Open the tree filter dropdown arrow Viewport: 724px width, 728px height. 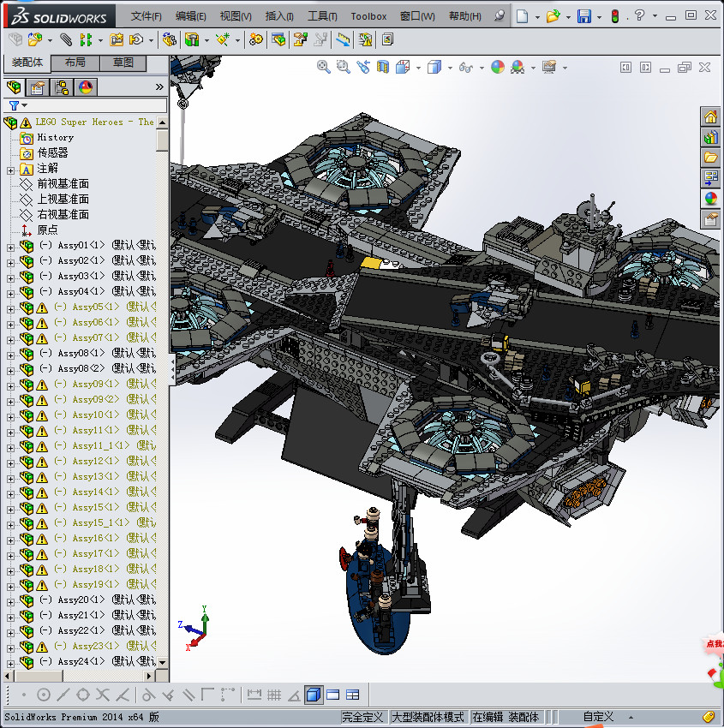(x=25, y=105)
